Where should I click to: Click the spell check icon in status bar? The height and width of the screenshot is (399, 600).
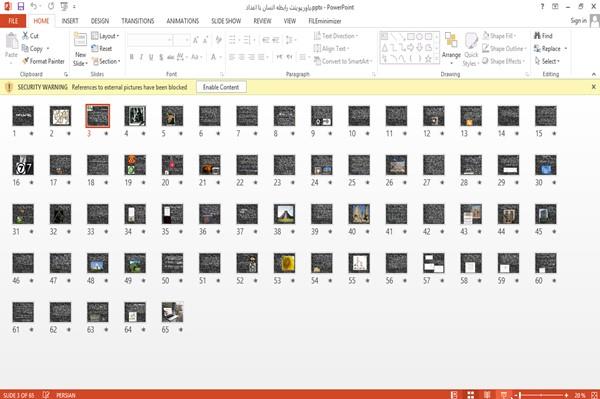(x=46, y=395)
